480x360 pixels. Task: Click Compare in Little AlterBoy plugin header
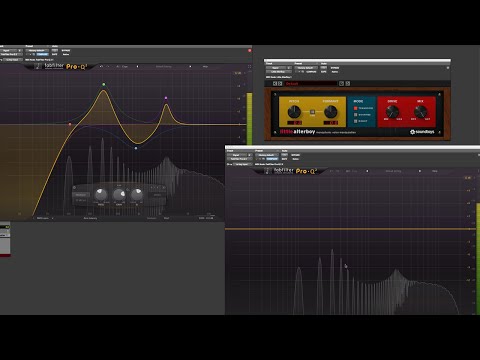click(311, 72)
